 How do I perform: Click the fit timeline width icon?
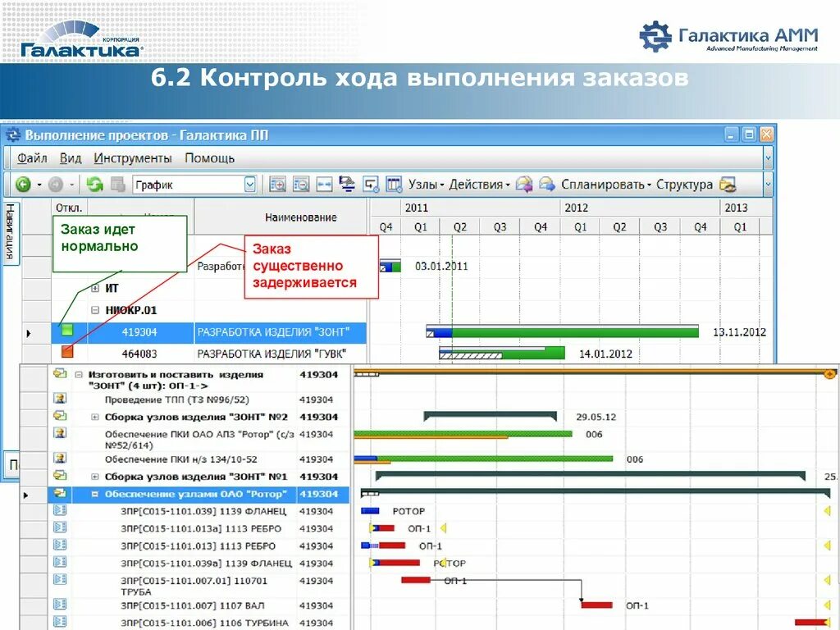pyautogui.click(x=325, y=185)
